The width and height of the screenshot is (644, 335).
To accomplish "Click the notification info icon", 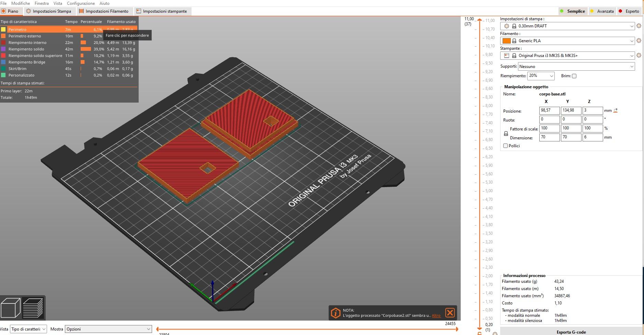I will pos(335,313).
